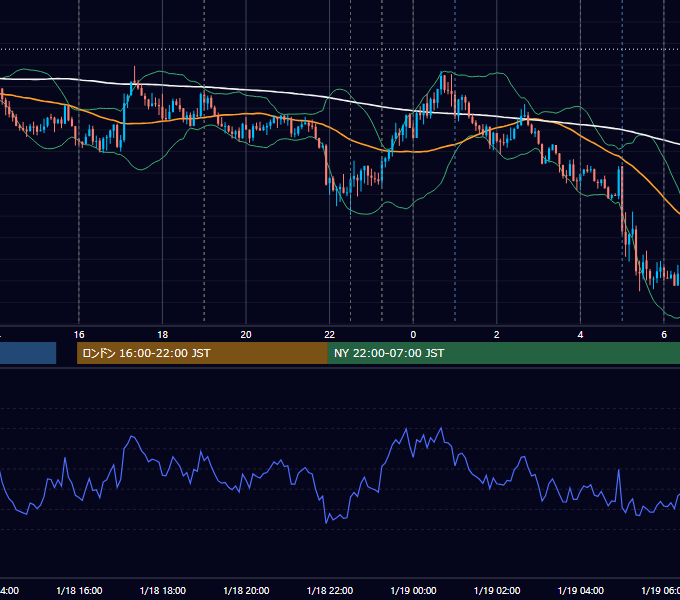Image resolution: width=680 pixels, height=600 pixels.
Task: Select the 1/19 00:00 label on oscillator axis
Action: pos(413,590)
